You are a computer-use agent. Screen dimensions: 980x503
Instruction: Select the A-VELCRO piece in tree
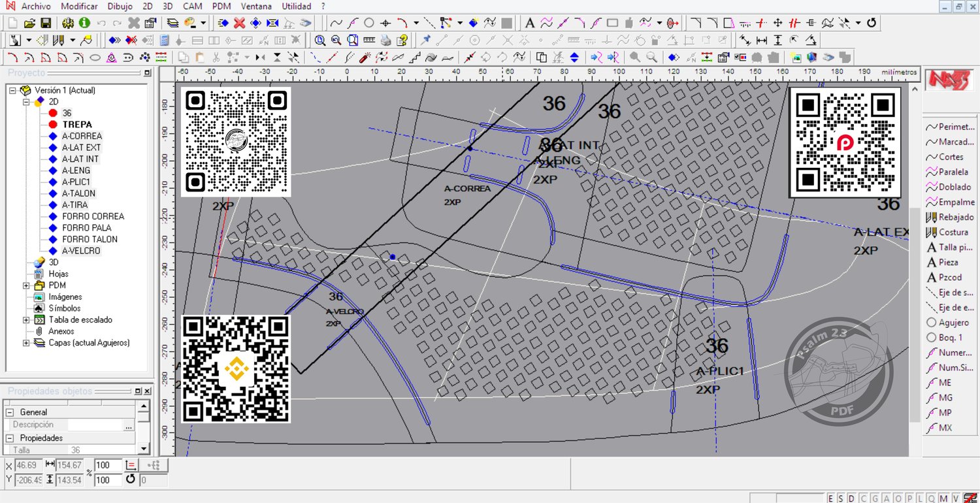coord(82,250)
